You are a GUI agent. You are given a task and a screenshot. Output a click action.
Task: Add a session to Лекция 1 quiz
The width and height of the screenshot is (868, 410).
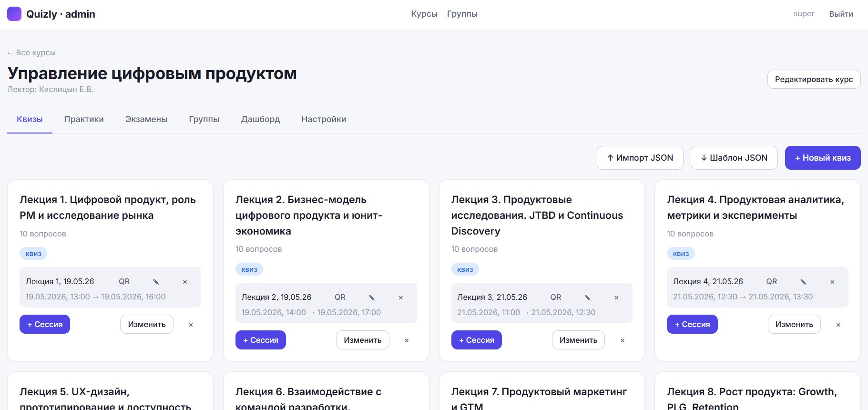click(x=45, y=324)
